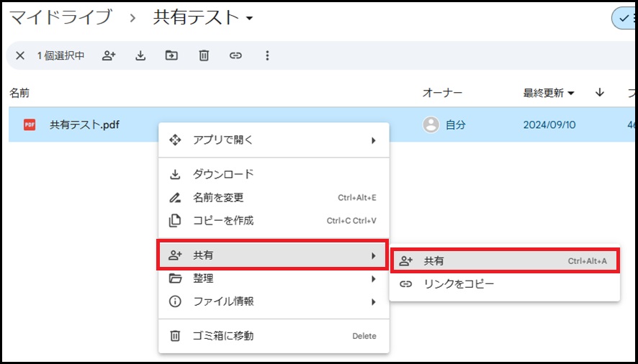Viewport: 638px width, 364px height.
Task: Click the download icon in the toolbar
Action: click(140, 55)
